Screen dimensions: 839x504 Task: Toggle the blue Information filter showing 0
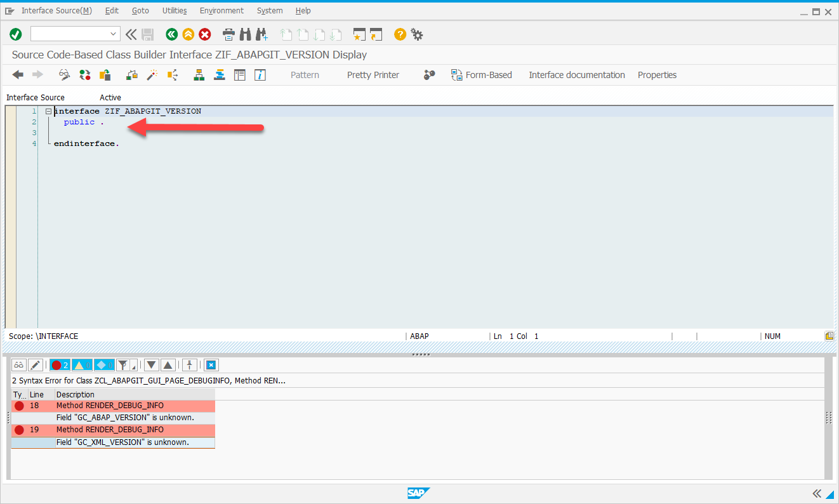pos(104,365)
